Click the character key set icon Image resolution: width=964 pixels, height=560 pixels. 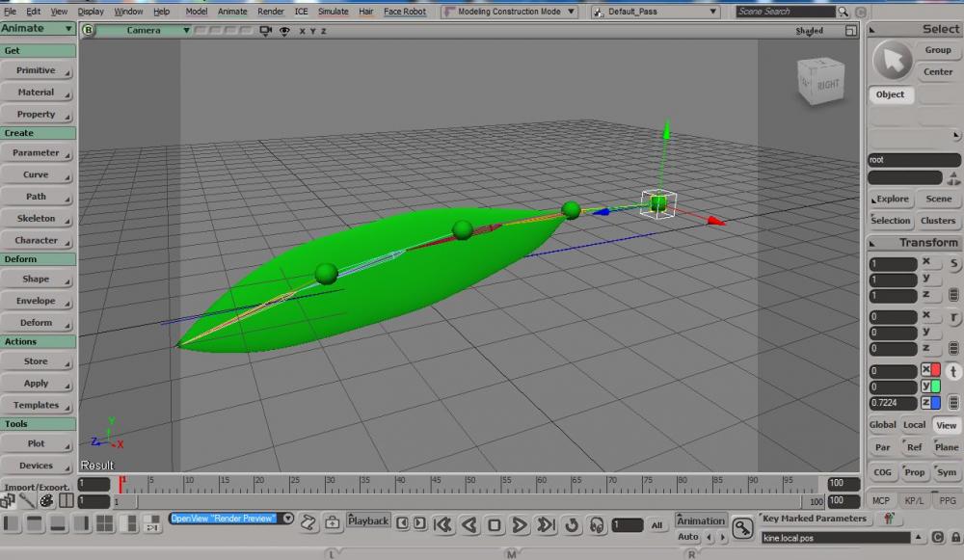889,519
